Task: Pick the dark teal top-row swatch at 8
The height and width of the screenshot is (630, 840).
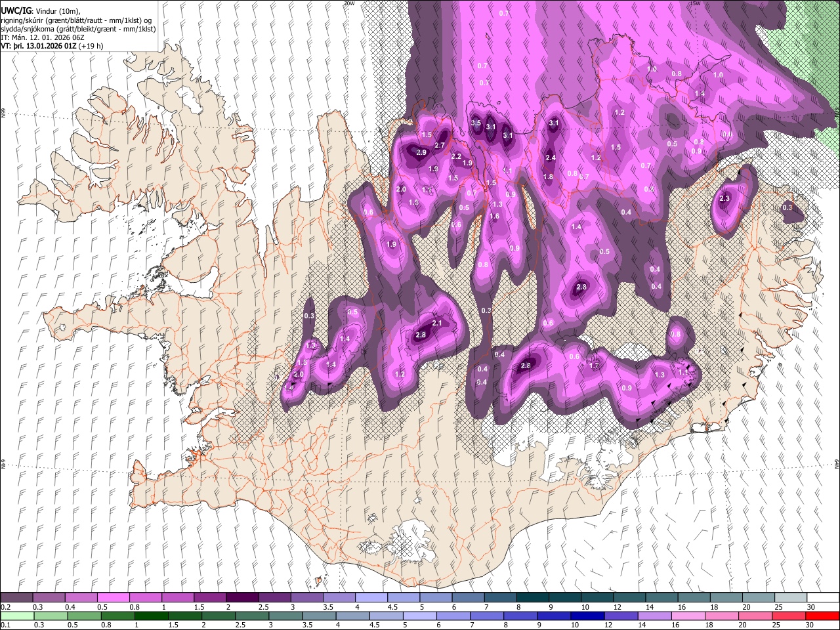Action: coord(532,598)
